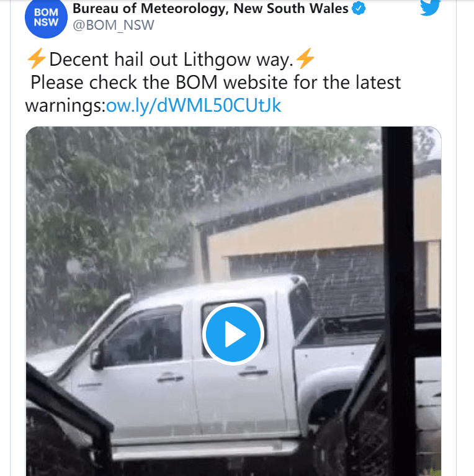Click the Twitter bird logo

click(x=431, y=7)
